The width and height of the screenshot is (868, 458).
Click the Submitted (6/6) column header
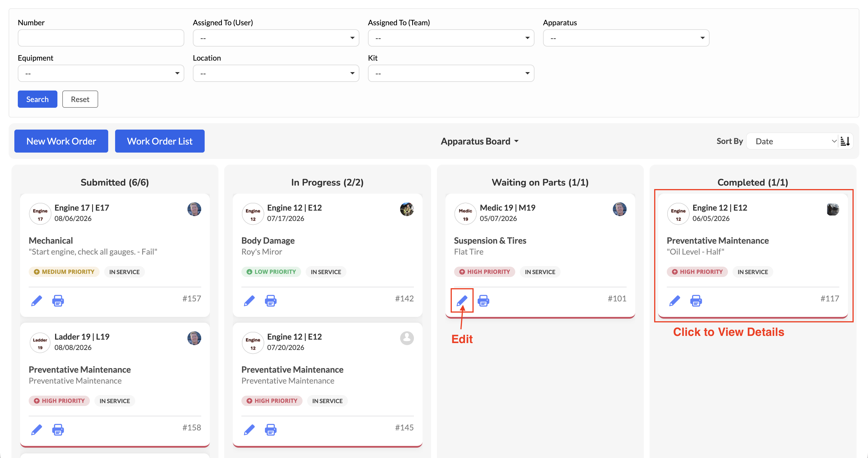[115, 182]
